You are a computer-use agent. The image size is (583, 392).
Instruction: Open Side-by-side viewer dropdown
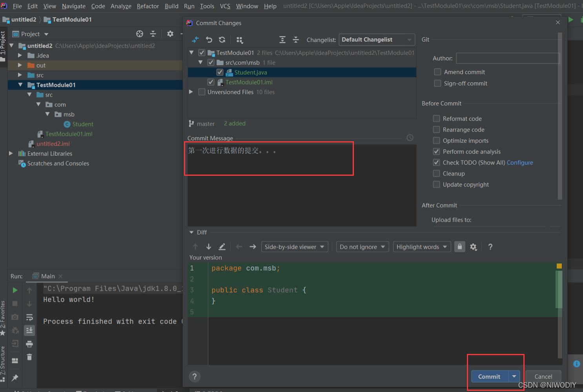[295, 247]
